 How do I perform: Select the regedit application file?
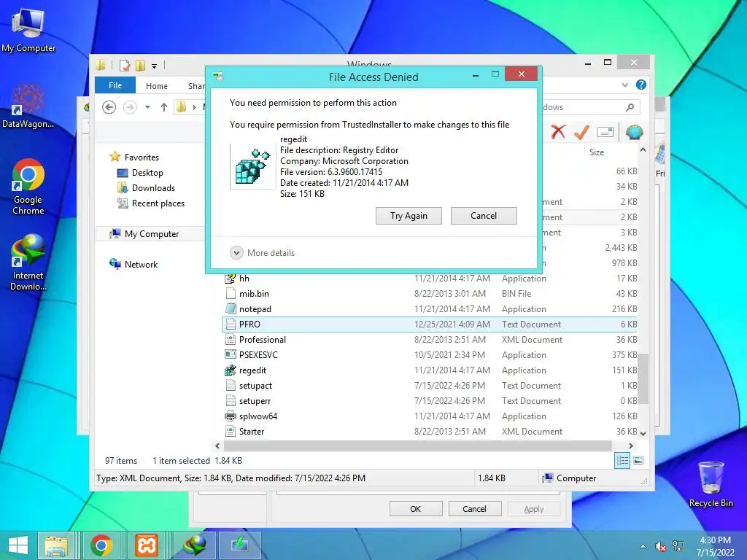click(x=430, y=370)
